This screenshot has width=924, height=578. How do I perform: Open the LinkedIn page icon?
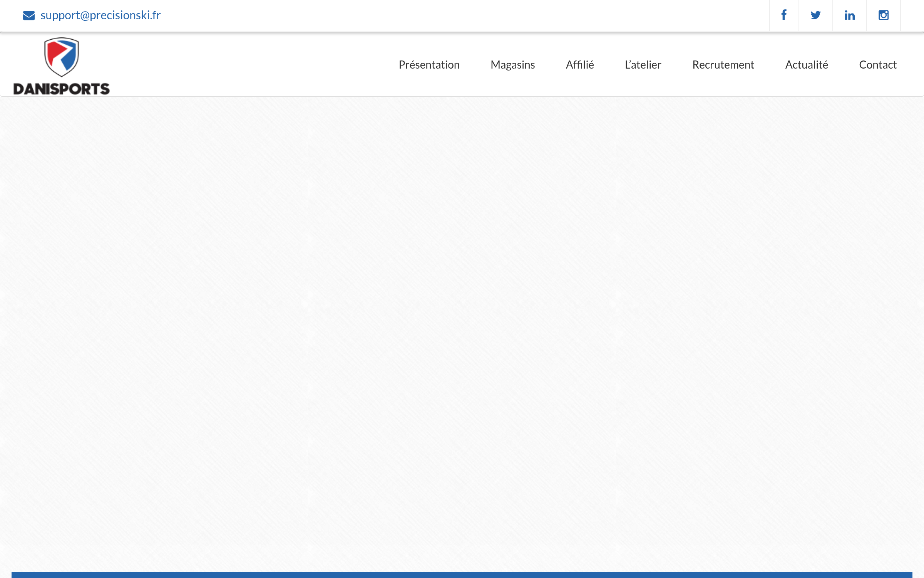(849, 15)
